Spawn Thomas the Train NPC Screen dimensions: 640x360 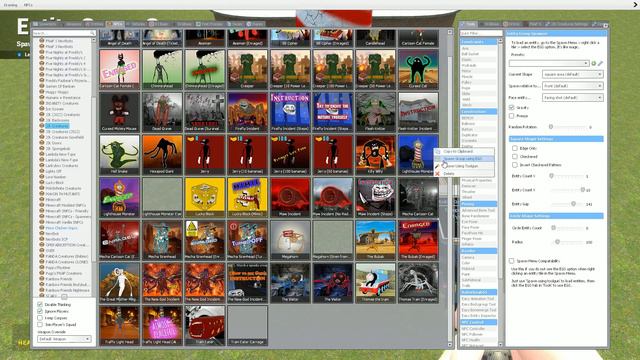tap(376, 283)
